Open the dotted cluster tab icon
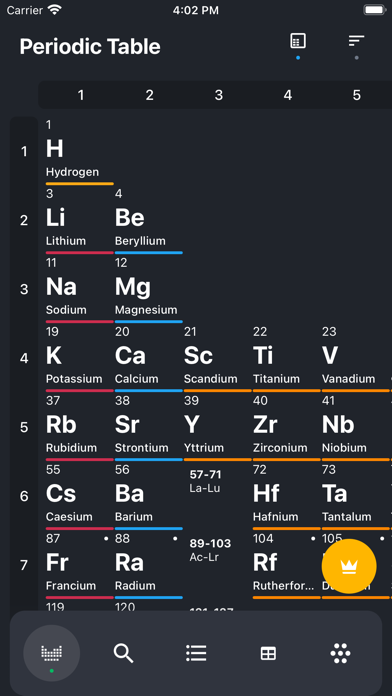 (x=341, y=653)
